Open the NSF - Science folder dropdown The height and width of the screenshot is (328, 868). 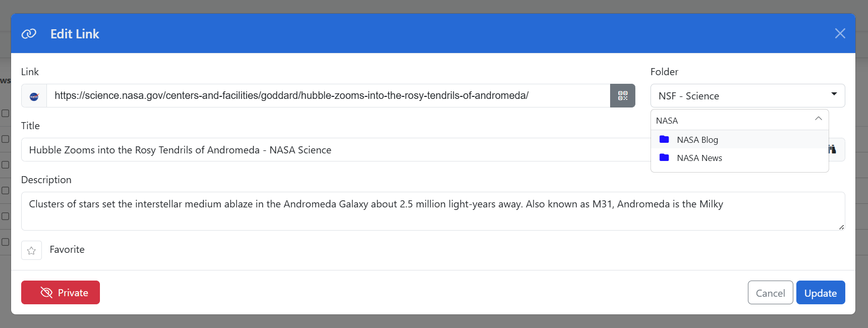click(x=747, y=96)
